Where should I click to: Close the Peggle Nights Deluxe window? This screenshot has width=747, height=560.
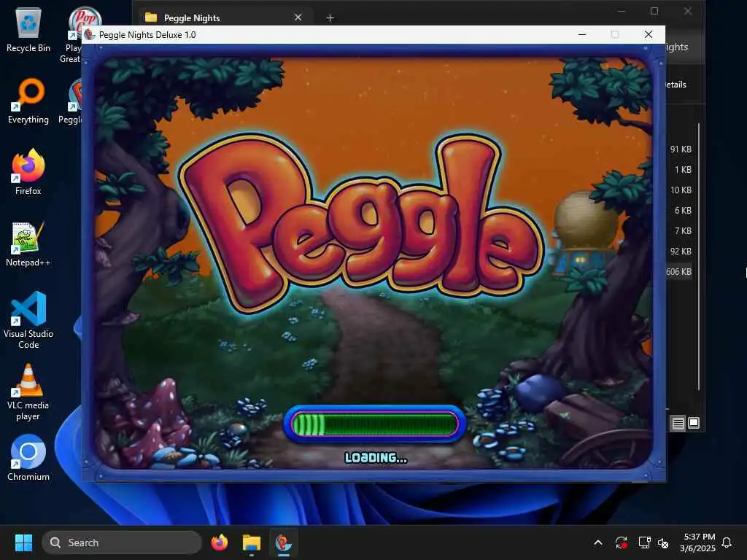click(x=649, y=34)
